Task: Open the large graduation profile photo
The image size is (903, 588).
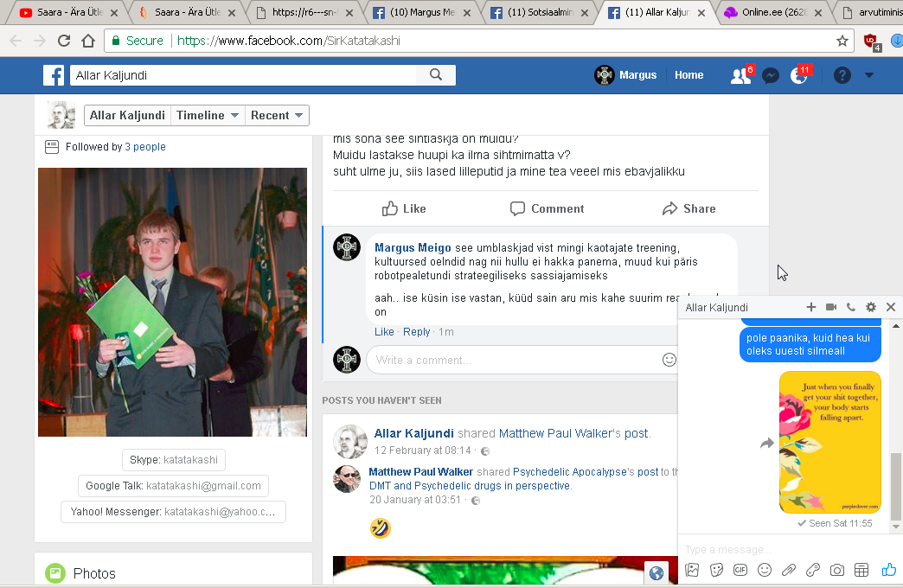Action: pyautogui.click(x=172, y=302)
